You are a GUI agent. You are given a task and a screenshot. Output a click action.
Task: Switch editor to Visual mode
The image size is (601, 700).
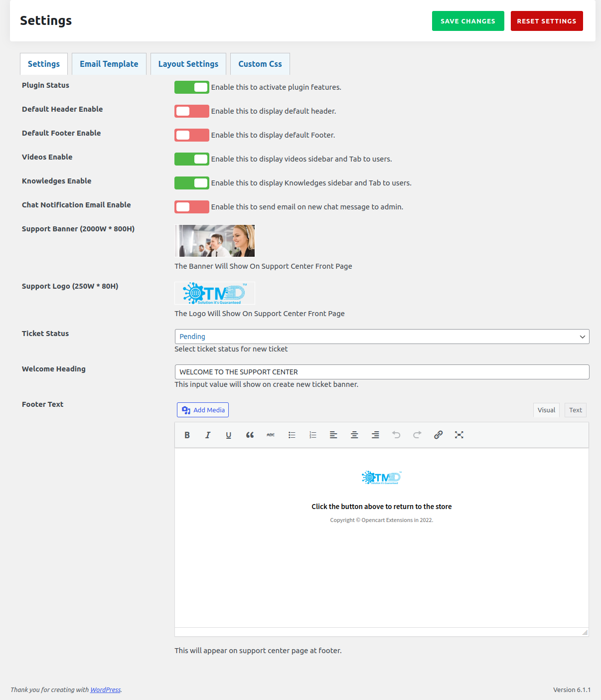(546, 410)
